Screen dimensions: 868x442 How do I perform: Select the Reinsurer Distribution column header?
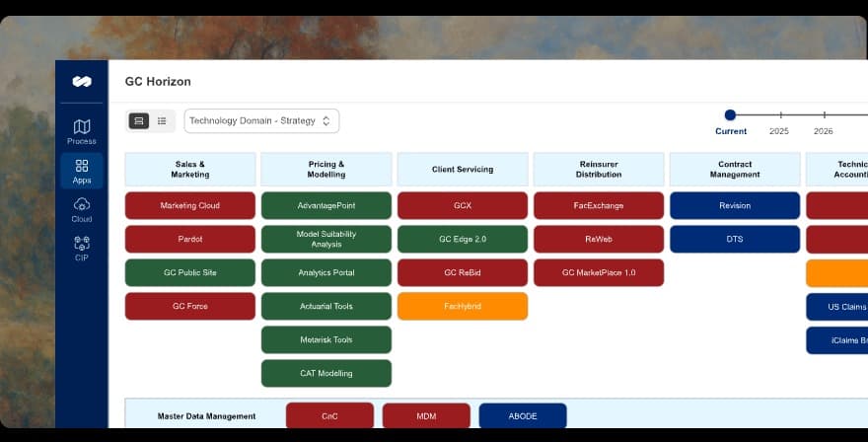pos(599,169)
